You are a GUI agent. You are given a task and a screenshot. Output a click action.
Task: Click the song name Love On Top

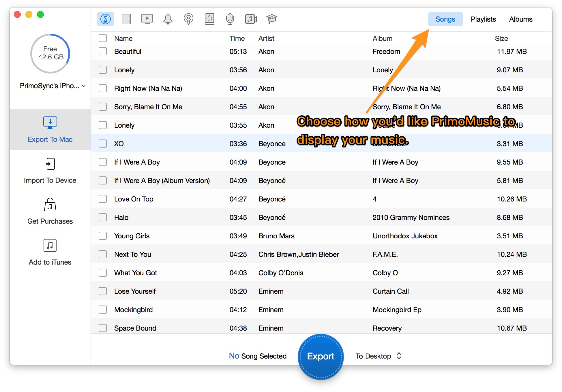[x=134, y=199]
